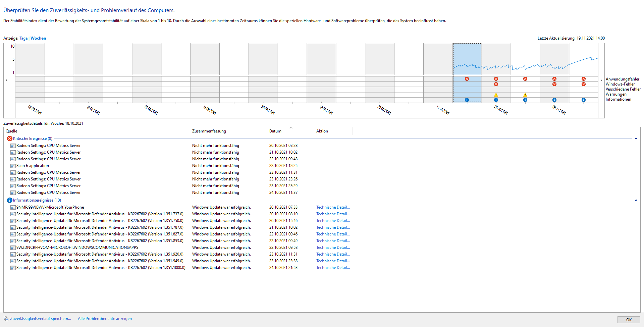Click left arrow to show earlier chart weeks
644x327 pixels.
pyautogui.click(x=6, y=80)
